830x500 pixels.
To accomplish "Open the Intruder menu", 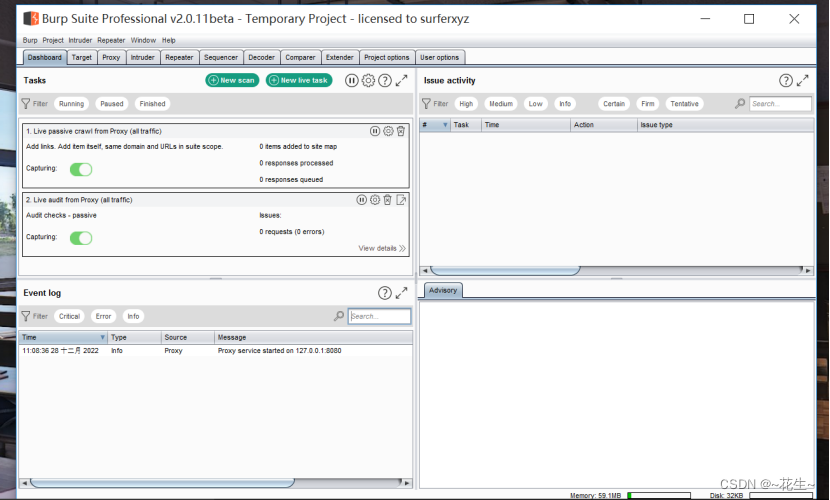I will (x=80, y=40).
